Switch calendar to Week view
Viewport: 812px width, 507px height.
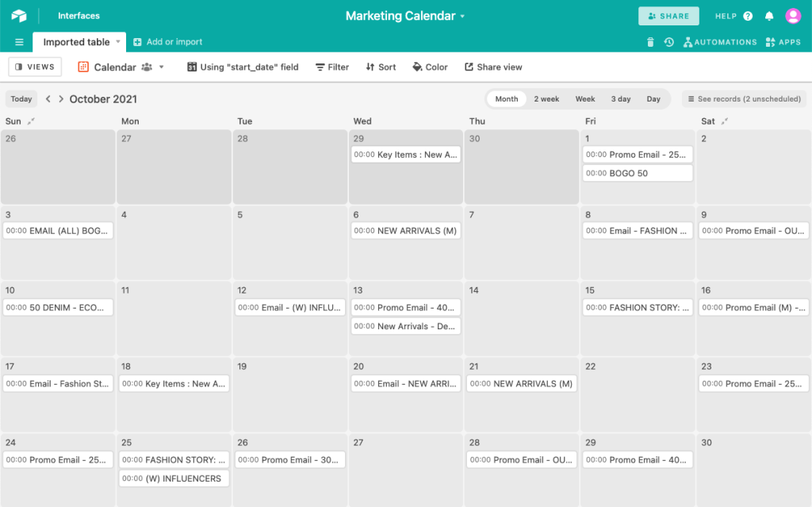point(584,98)
